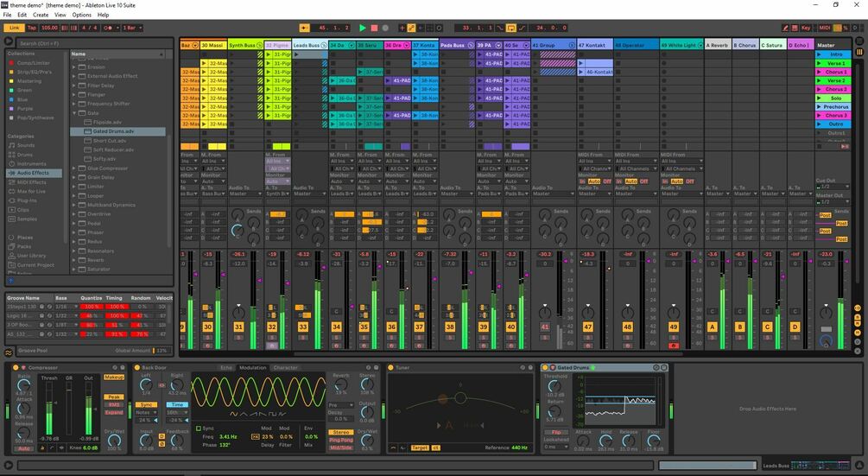Toggle the Key map mode button
This screenshot has height=476, width=868.
pyautogui.click(x=806, y=28)
